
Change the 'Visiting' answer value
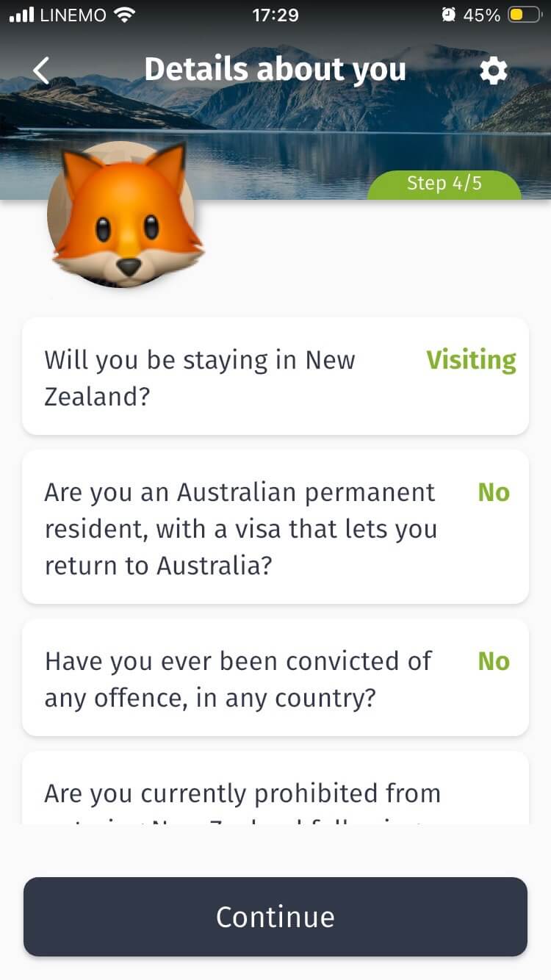click(471, 360)
